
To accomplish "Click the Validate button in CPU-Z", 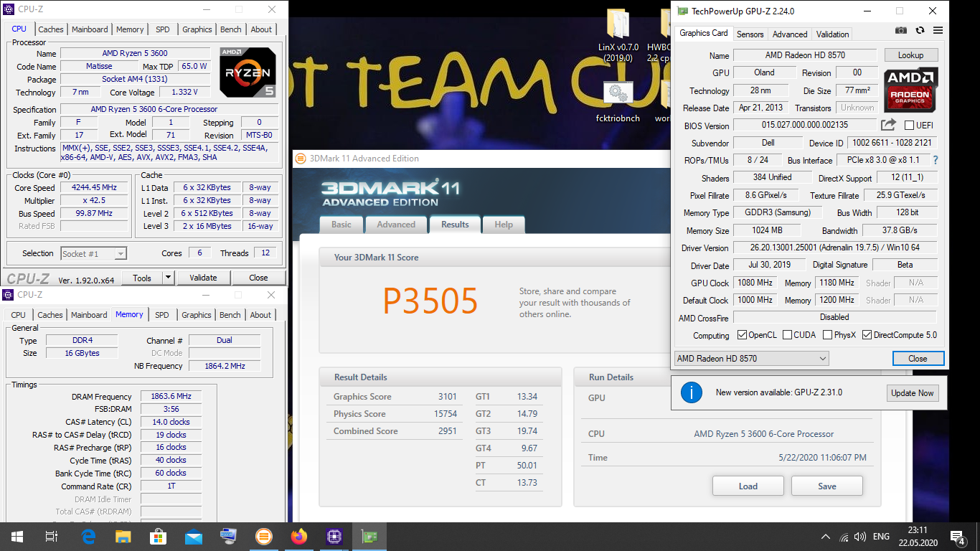I will click(203, 278).
